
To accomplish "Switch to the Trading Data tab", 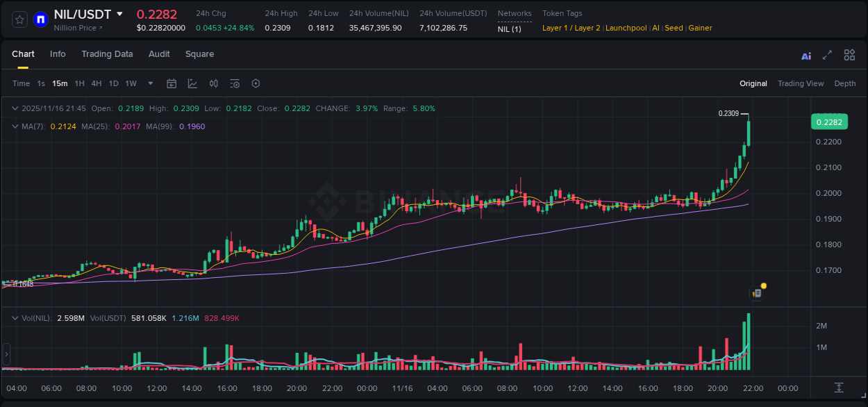I will click(x=107, y=54).
